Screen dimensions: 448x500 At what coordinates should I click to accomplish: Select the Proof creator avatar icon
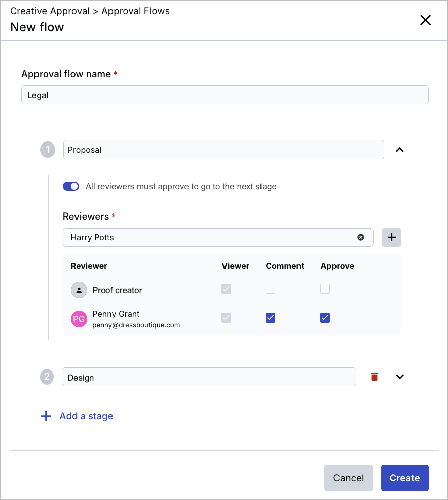point(78,290)
